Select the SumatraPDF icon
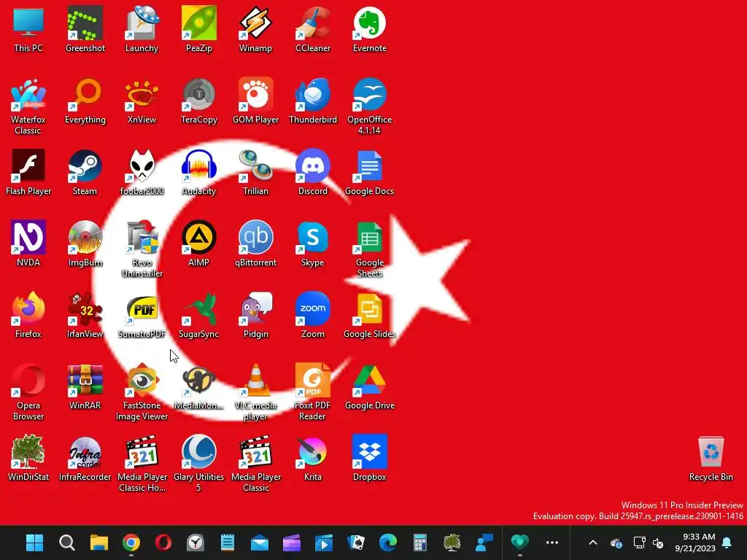 (142, 315)
